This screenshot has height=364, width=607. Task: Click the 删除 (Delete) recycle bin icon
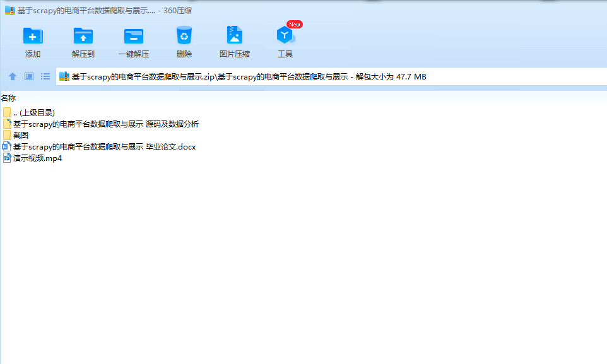click(x=184, y=35)
